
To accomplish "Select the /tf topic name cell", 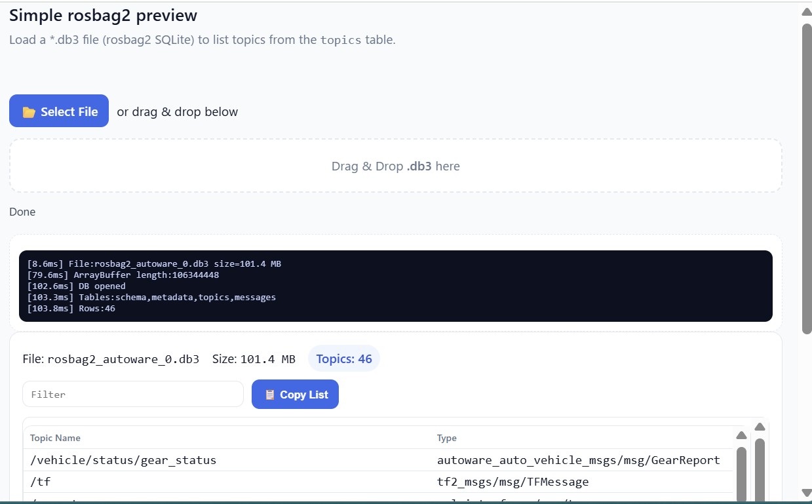I will [x=41, y=482].
